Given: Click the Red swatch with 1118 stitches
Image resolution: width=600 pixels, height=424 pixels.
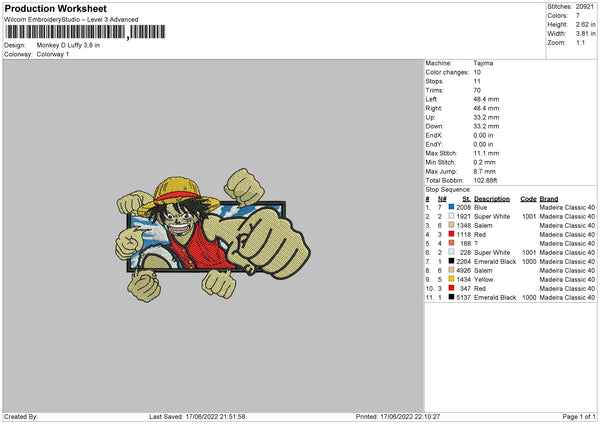Looking at the screenshot, I should pos(451,234).
